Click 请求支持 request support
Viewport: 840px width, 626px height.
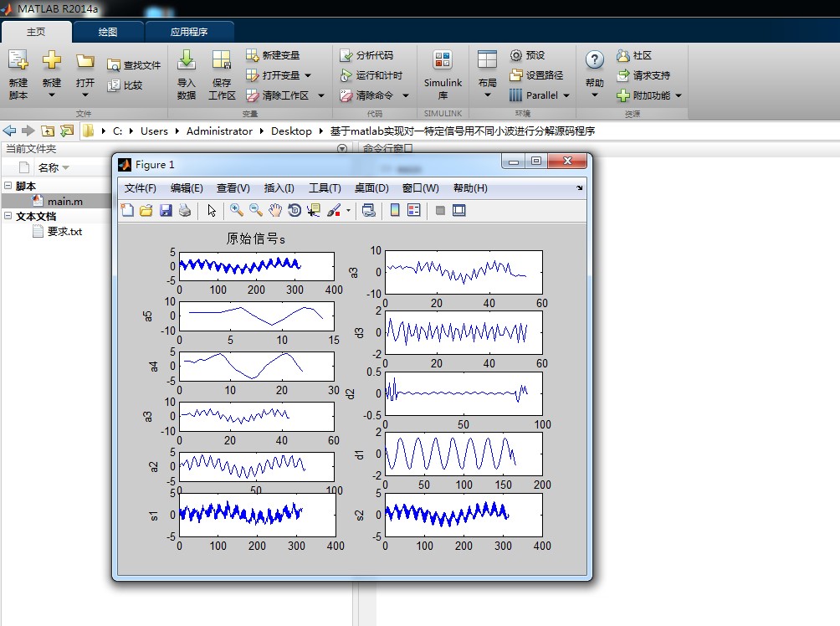pyautogui.click(x=643, y=75)
